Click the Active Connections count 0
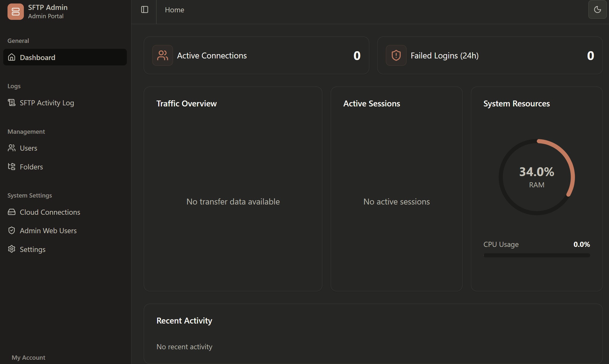The height and width of the screenshot is (364, 609). tap(357, 56)
